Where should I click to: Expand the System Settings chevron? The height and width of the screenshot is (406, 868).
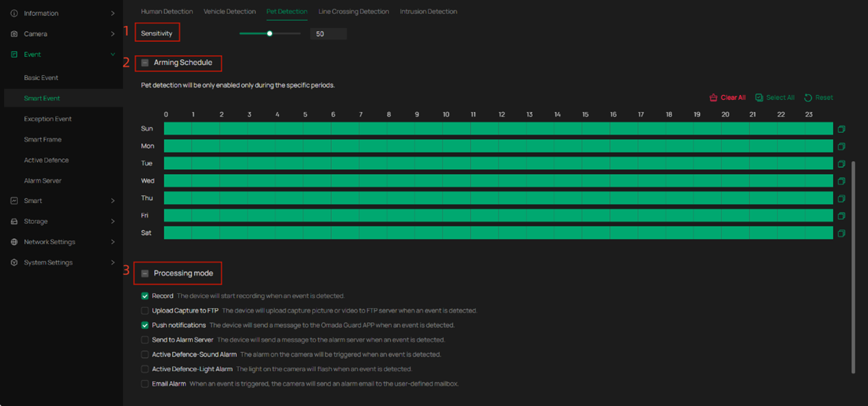[113, 263]
